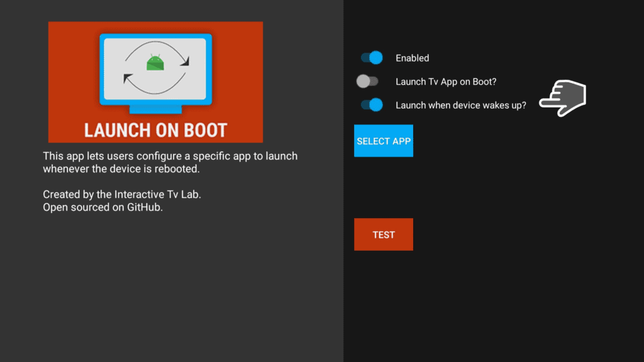Click the blue TV frame border in banner
This screenshot has width=644, height=362.
(102, 69)
